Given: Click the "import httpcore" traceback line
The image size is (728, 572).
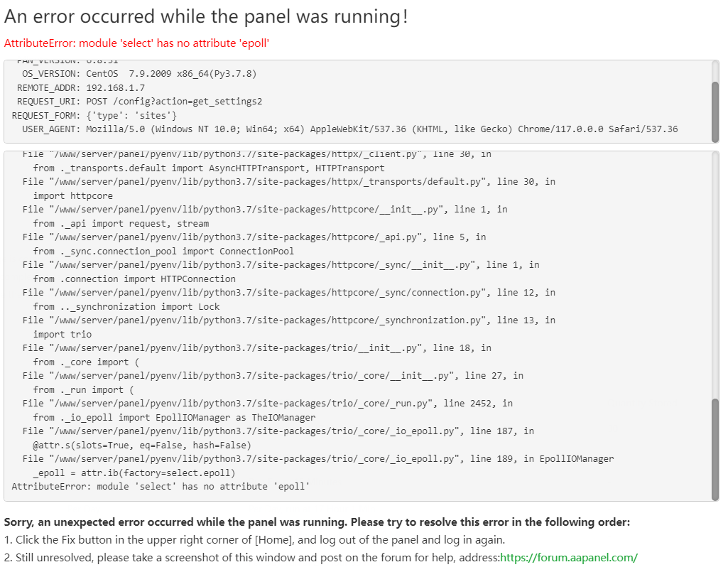Looking at the screenshot, I should [72, 196].
